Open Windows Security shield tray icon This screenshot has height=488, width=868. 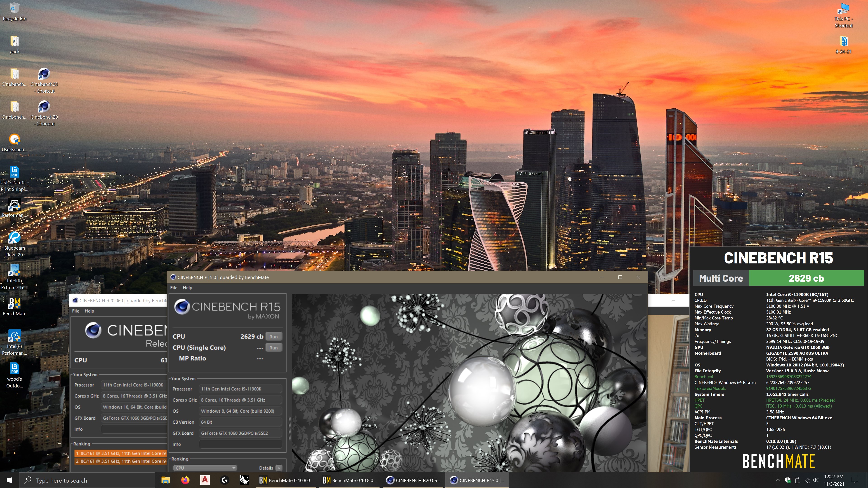pyautogui.click(x=788, y=480)
